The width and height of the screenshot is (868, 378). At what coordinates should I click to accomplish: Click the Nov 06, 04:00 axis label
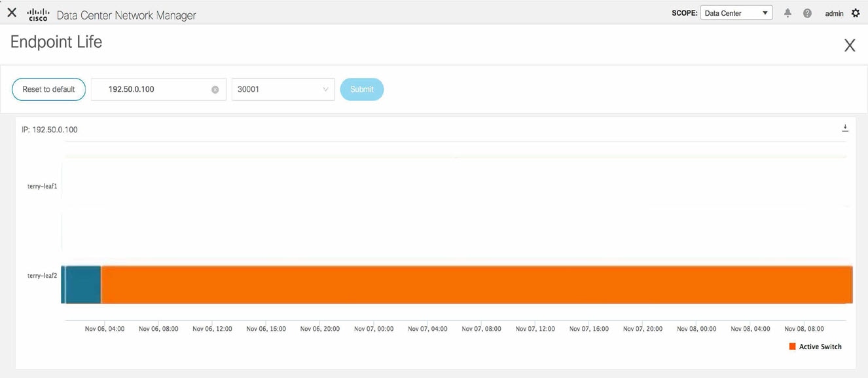click(x=105, y=329)
